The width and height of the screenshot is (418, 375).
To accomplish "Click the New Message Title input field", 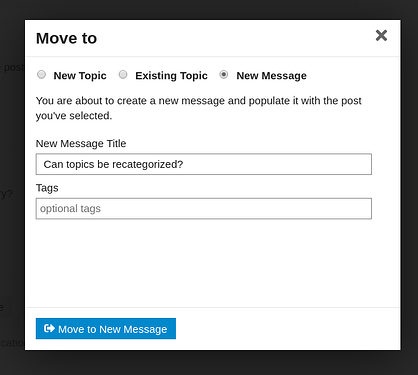I will [204, 164].
